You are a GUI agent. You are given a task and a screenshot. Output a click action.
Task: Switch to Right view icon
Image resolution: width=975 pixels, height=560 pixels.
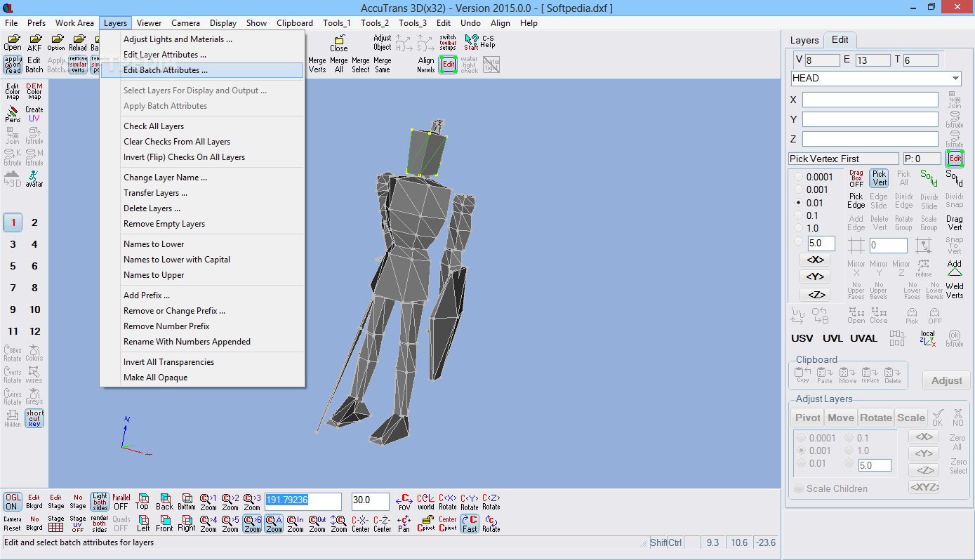(x=187, y=524)
